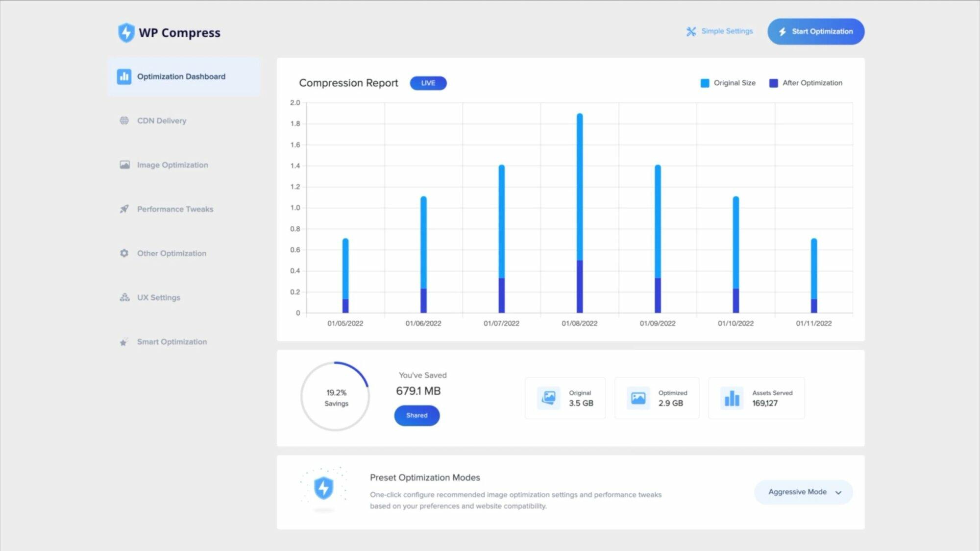Click the Optimization Dashboard bar chart icon
This screenshot has height=551, width=980.
124,76
